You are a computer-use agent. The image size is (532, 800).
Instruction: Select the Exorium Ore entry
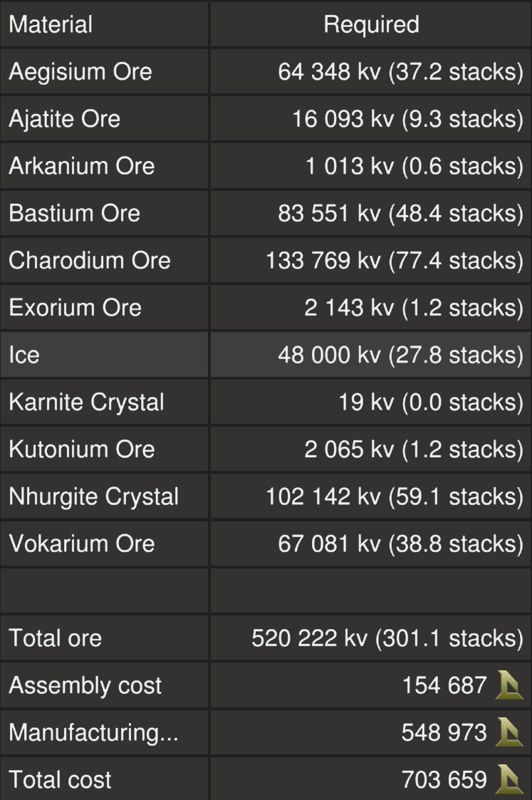pyautogui.click(x=75, y=308)
